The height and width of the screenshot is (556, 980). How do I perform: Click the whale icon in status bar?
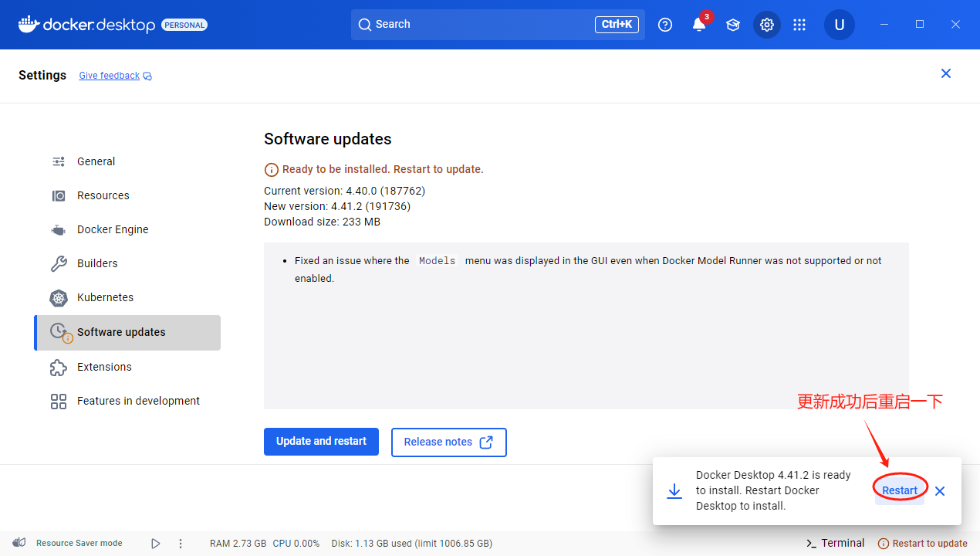tap(20, 543)
